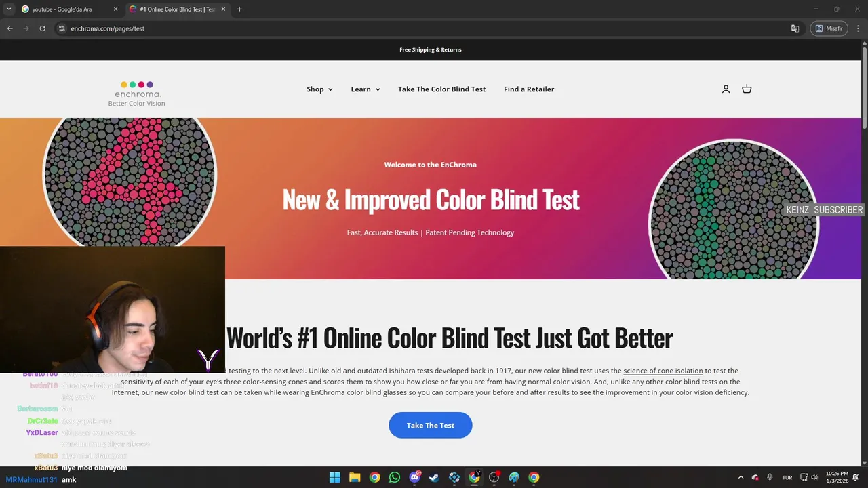868x488 pixels.
Task: Open the paint palette app in taskbar
Action: coord(514,477)
